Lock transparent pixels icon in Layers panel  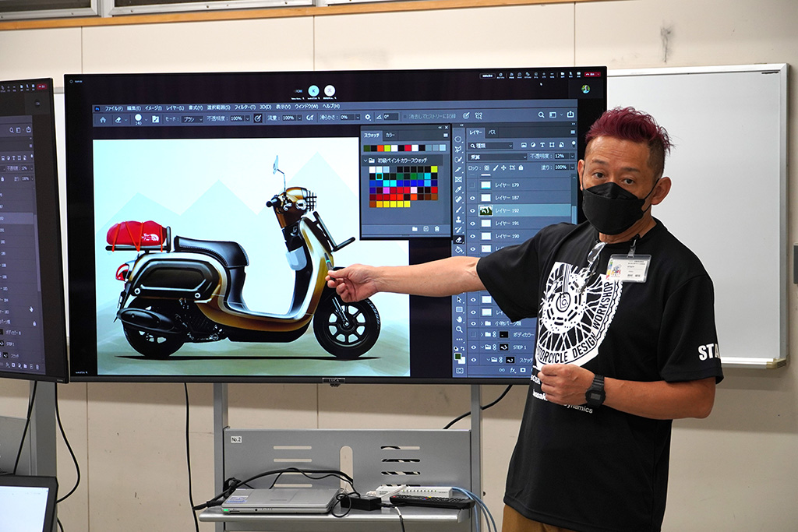(x=486, y=167)
